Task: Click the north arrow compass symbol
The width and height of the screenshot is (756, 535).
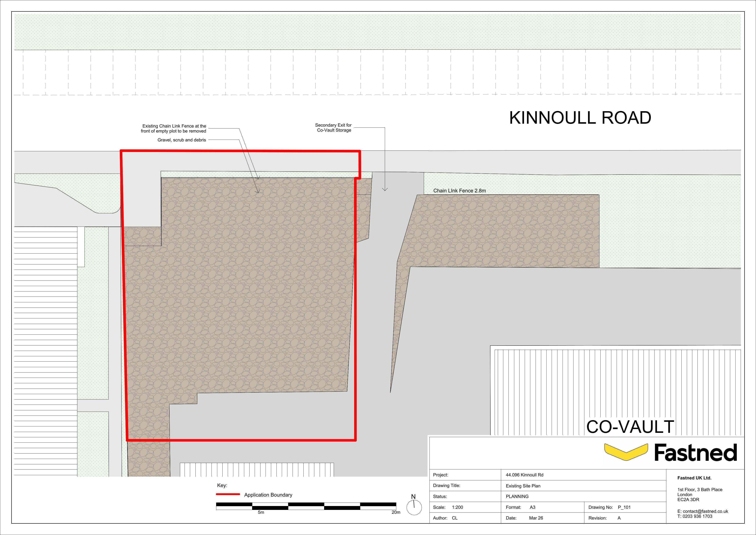Action: click(414, 507)
